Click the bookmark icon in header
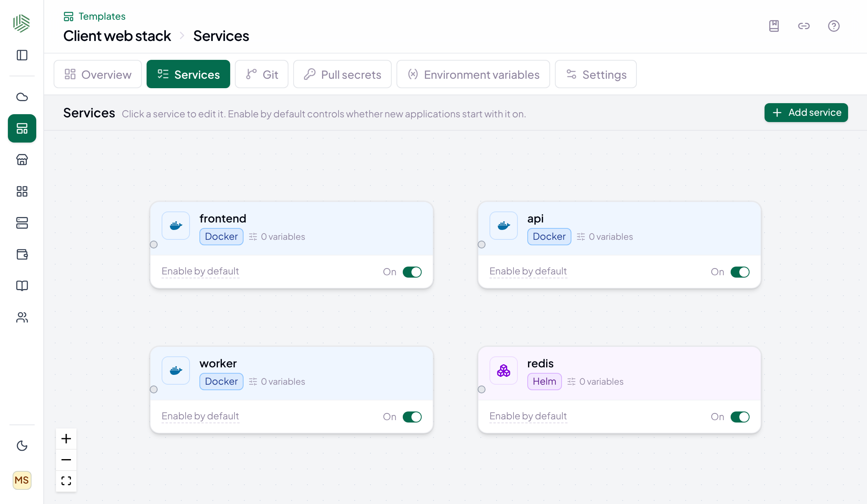This screenshot has width=867, height=504. point(774,26)
